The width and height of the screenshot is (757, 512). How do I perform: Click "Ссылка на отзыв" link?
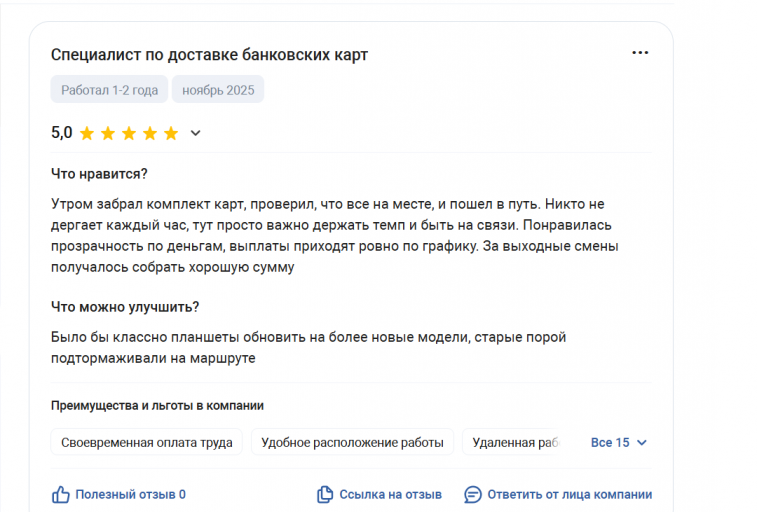(x=390, y=494)
